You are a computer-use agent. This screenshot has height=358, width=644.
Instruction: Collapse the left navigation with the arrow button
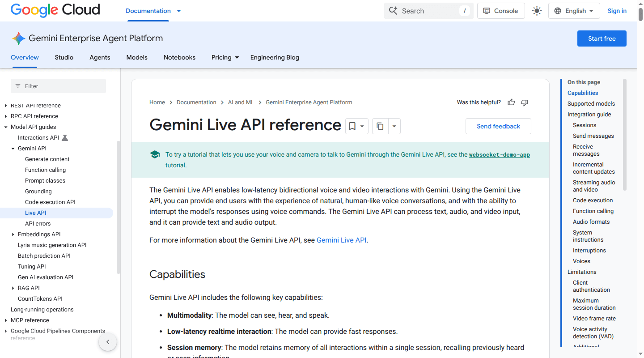108,342
